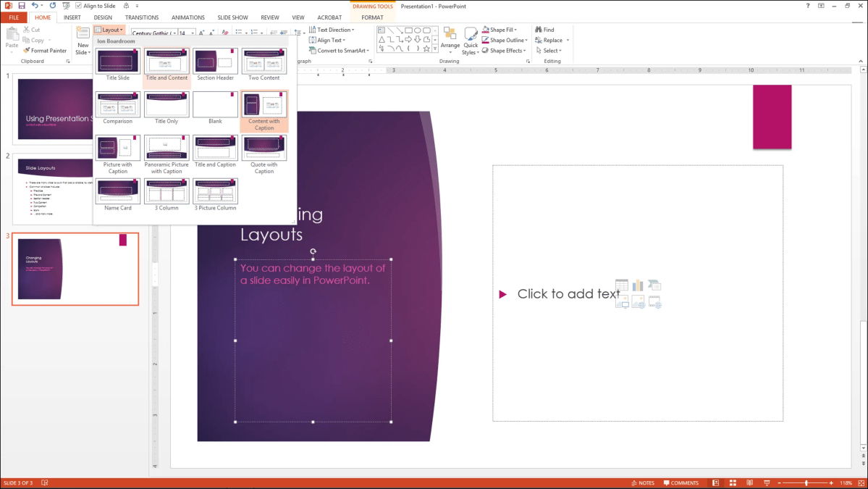Open the Select dropdown in Editing
The width and height of the screenshot is (868, 489).
(x=549, y=51)
